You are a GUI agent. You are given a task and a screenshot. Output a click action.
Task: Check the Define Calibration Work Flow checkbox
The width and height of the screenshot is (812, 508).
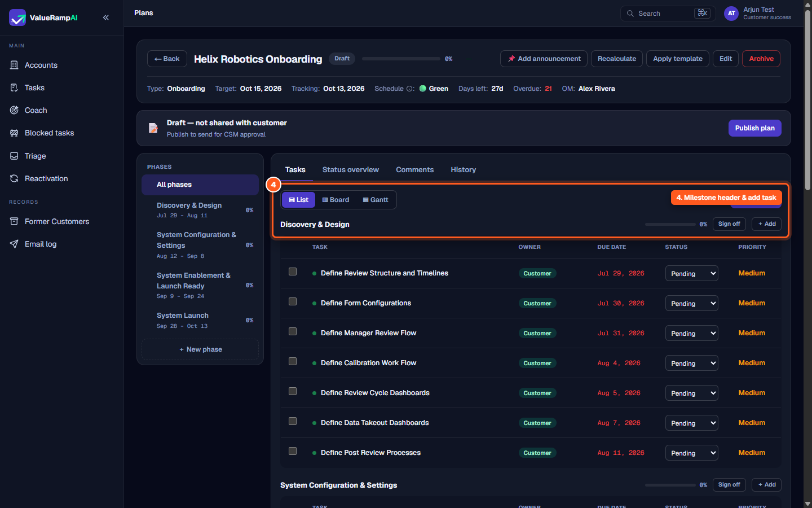[293, 361]
